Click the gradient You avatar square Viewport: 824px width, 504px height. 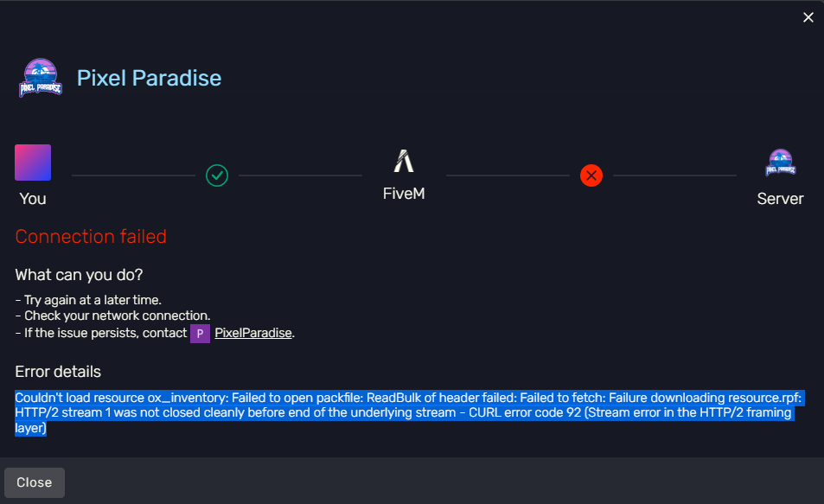click(x=33, y=163)
